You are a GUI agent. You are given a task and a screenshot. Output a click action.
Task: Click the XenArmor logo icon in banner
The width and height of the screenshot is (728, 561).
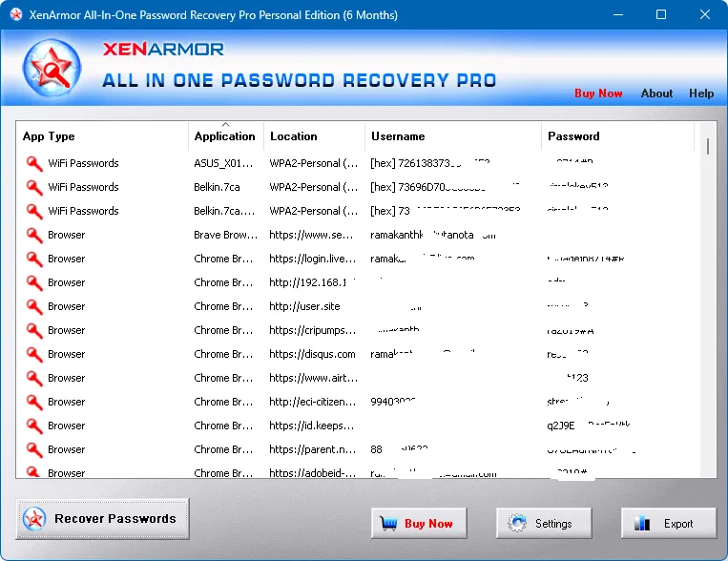click(46, 66)
